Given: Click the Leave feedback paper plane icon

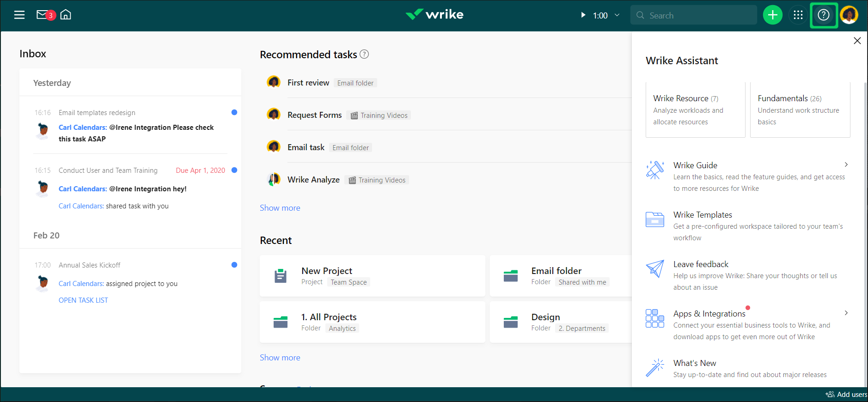Looking at the screenshot, I should (655, 268).
